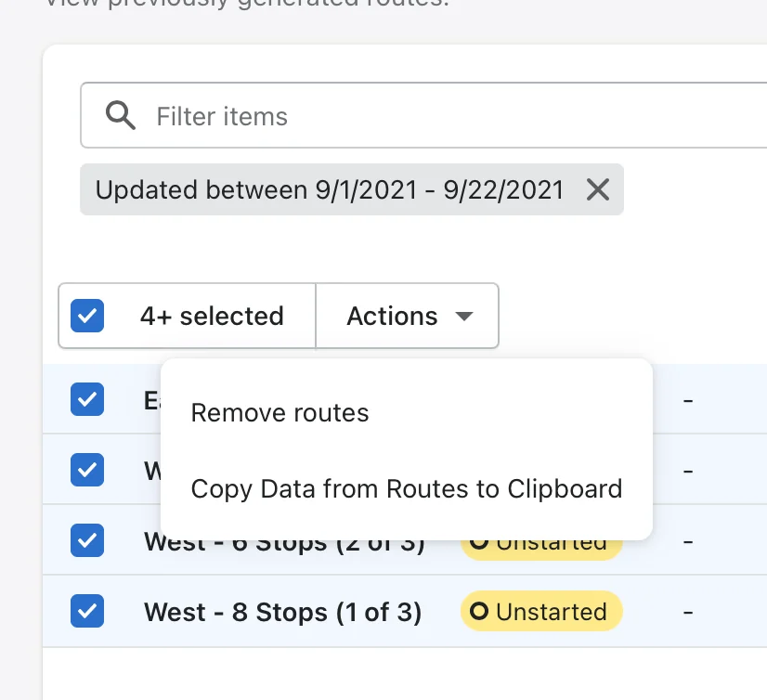Screen dimensions: 767x700
Task: Click the 4+ selected label
Action: tap(212, 316)
